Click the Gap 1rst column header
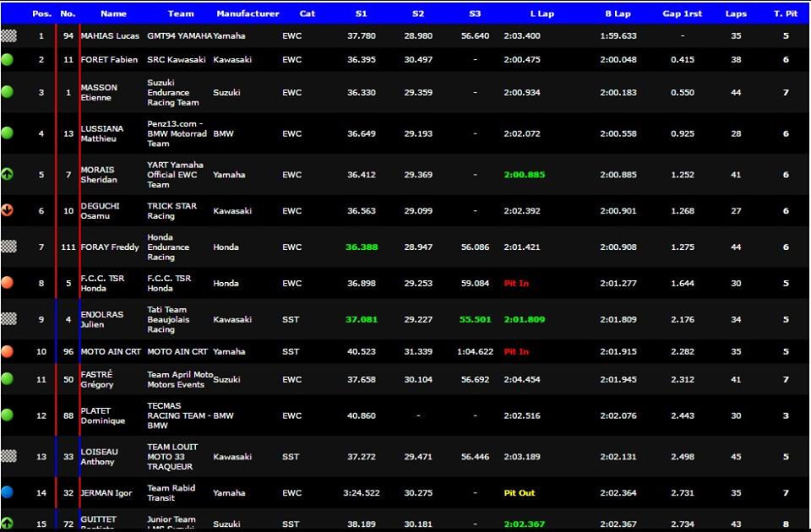The image size is (811, 532). (x=683, y=14)
